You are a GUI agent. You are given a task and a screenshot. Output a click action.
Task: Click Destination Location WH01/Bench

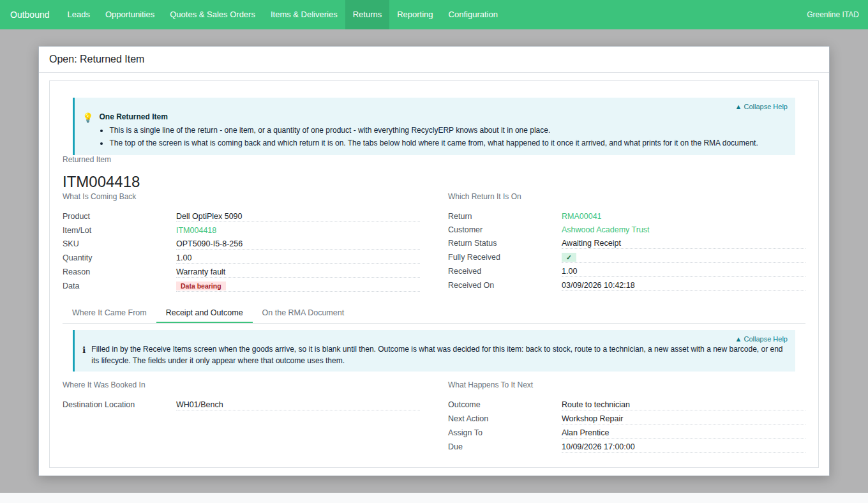click(200, 405)
